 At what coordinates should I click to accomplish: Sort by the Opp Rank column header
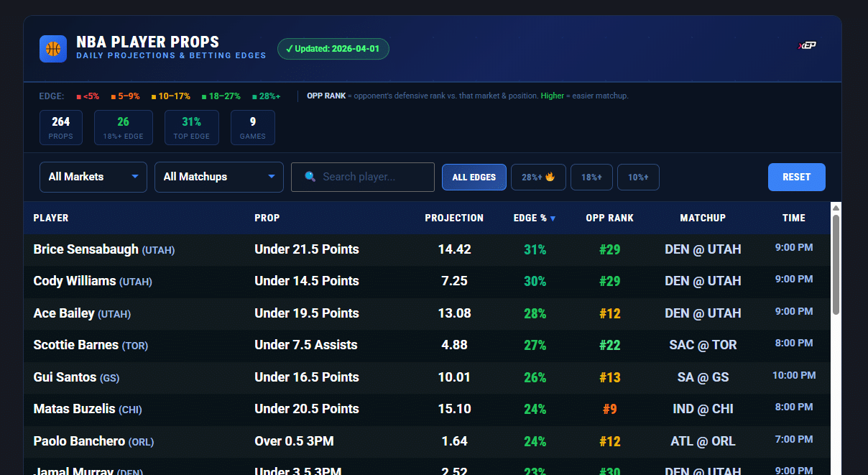pos(609,218)
